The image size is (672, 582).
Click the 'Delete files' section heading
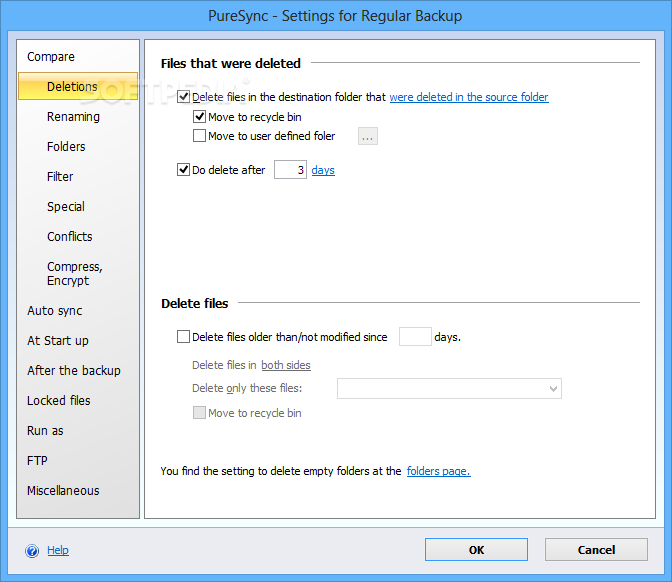coord(195,303)
